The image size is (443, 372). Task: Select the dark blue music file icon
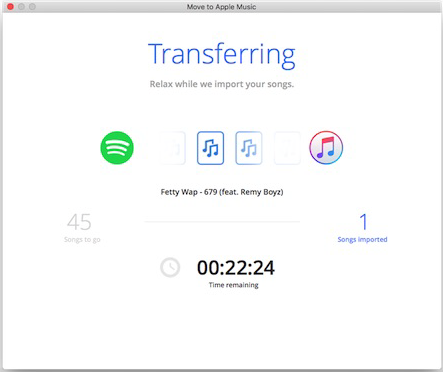click(x=210, y=148)
